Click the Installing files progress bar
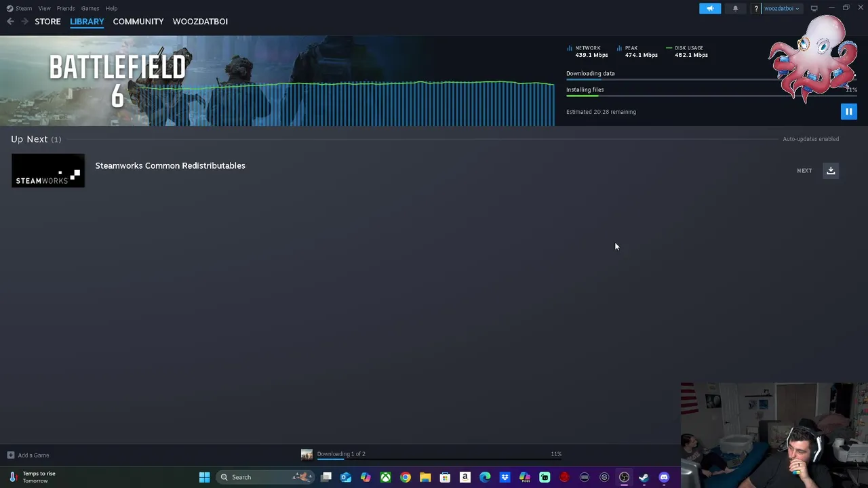The width and height of the screenshot is (868, 488). [x=711, y=96]
